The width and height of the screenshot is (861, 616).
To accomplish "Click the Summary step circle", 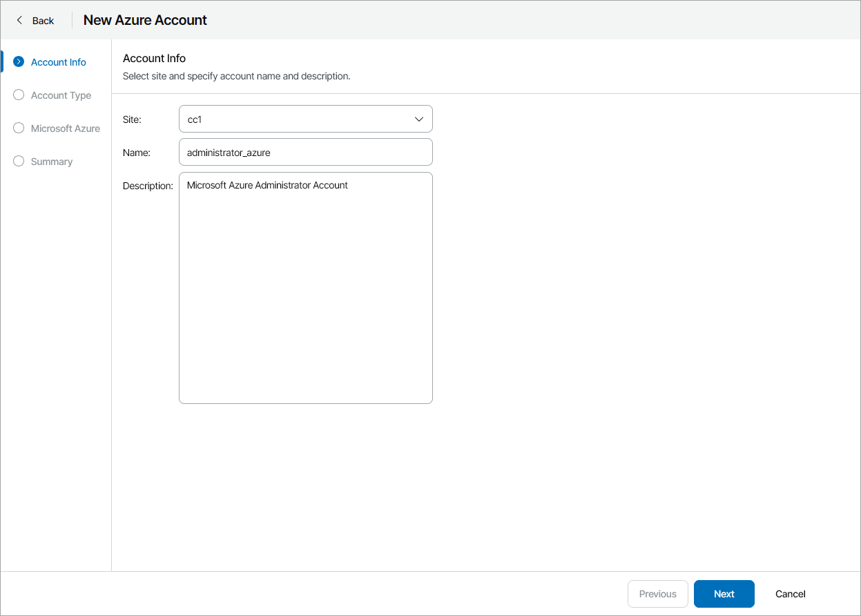I will pyautogui.click(x=19, y=162).
